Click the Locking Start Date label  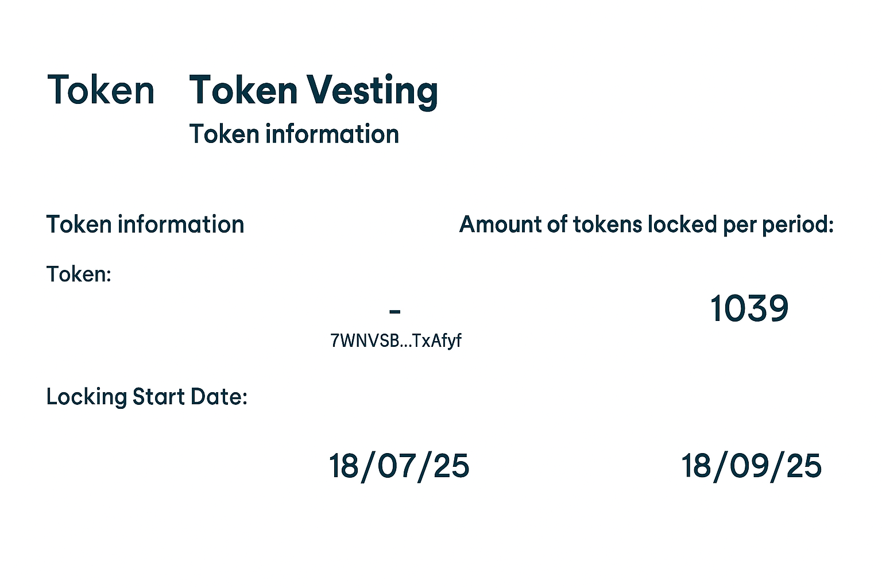point(147,397)
